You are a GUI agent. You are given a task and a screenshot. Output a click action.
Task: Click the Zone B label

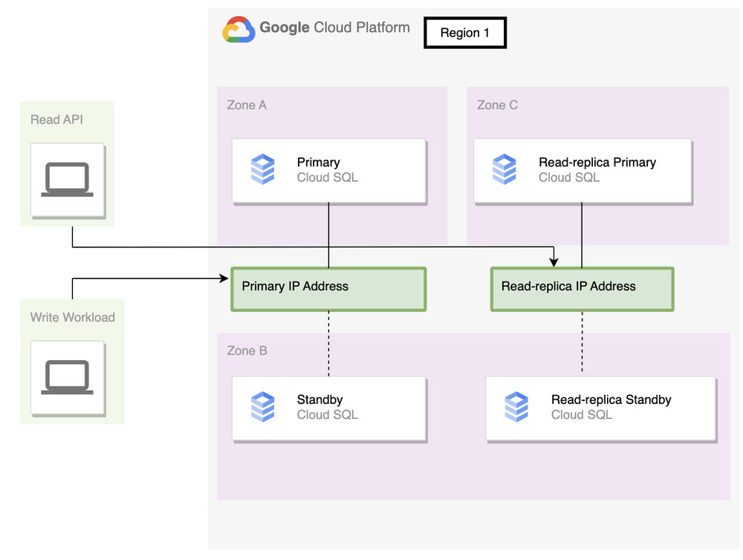click(247, 351)
